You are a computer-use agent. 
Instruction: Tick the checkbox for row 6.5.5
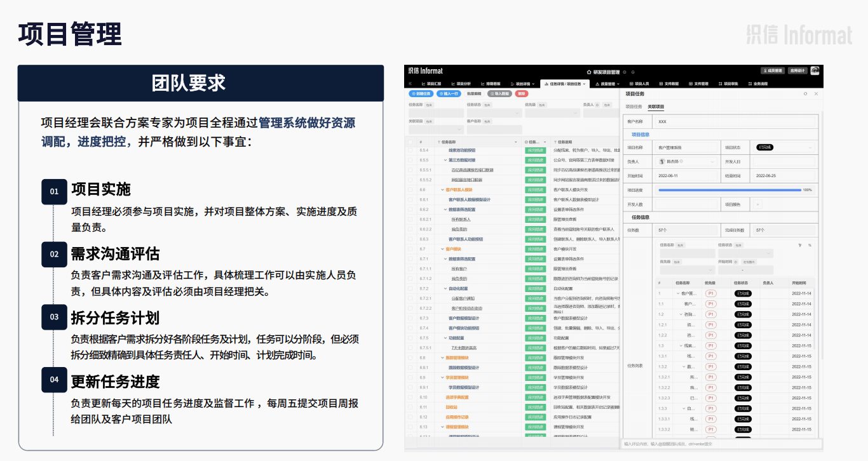410,160
